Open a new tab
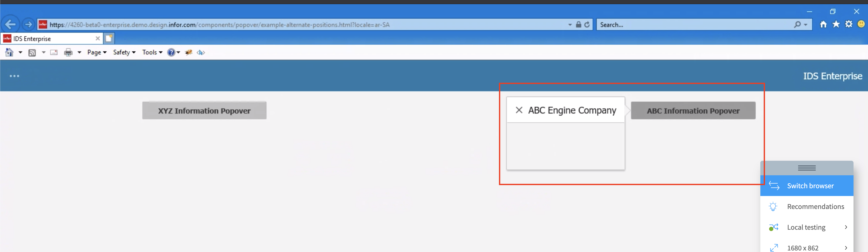Image resolution: width=868 pixels, height=252 pixels. pos(109,38)
